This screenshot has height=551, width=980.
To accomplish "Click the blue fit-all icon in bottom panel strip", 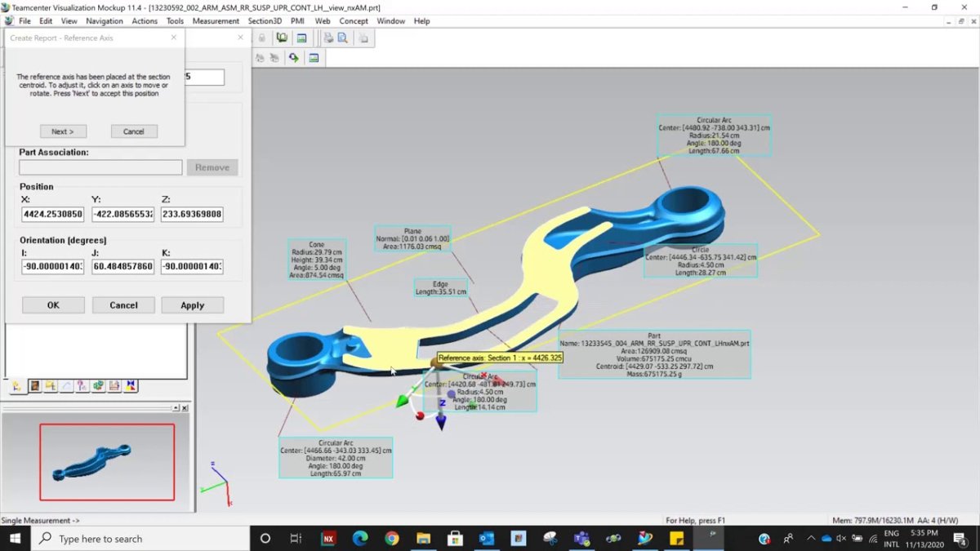I will point(131,385).
